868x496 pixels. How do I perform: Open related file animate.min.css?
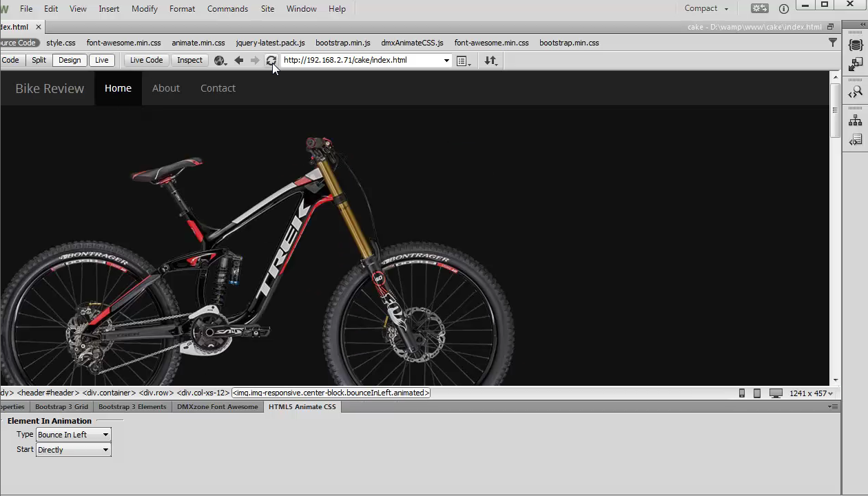(198, 43)
